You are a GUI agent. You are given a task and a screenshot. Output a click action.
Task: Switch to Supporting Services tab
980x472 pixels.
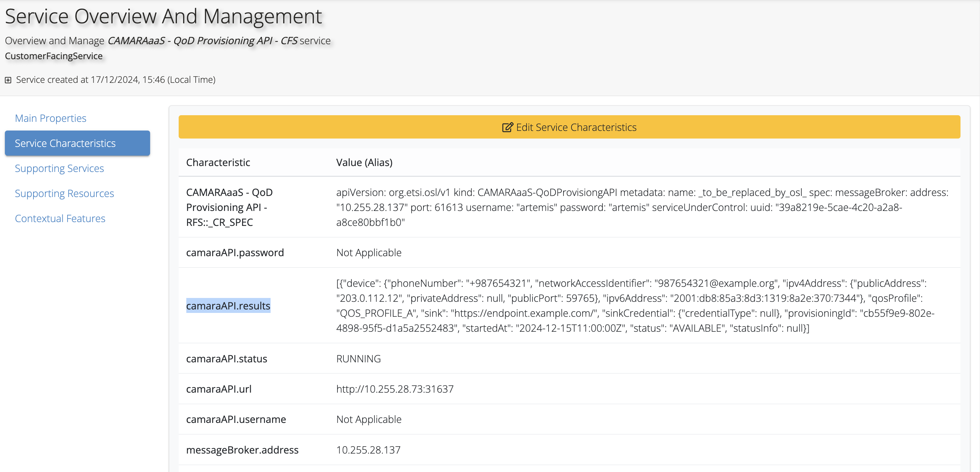[59, 168]
